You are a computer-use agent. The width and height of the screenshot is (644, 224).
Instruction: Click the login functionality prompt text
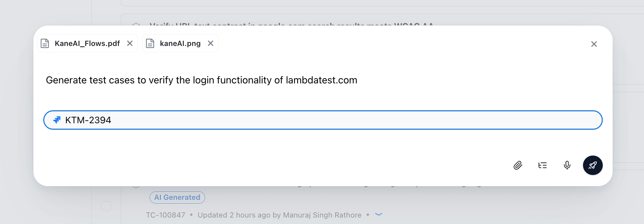[202, 80]
